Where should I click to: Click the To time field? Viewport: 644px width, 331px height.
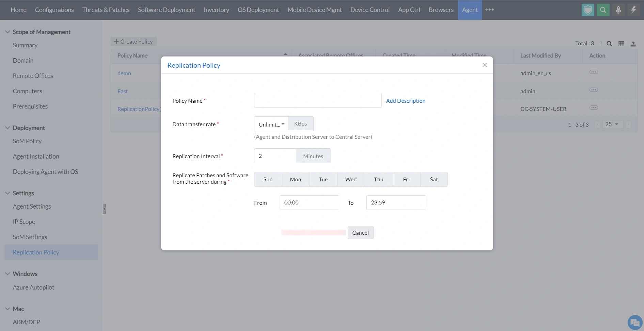click(396, 203)
